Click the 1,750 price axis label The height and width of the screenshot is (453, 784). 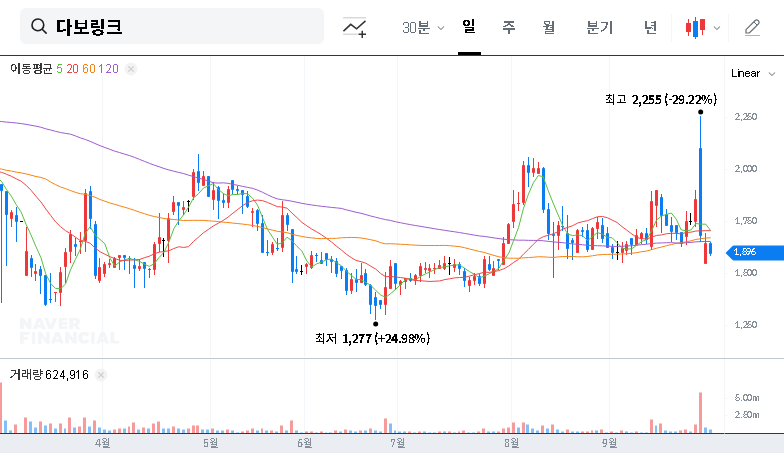[x=746, y=221]
